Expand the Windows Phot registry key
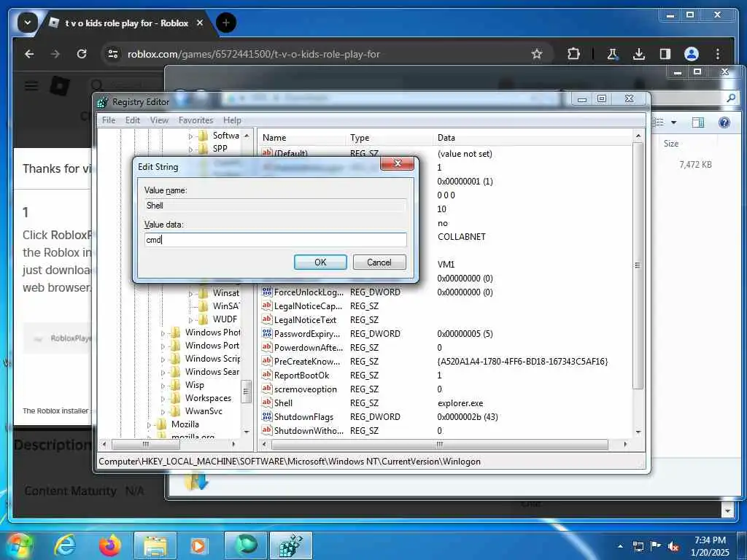Image resolution: width=747 pixels, height=560 pixels. [x=163, y=333]
